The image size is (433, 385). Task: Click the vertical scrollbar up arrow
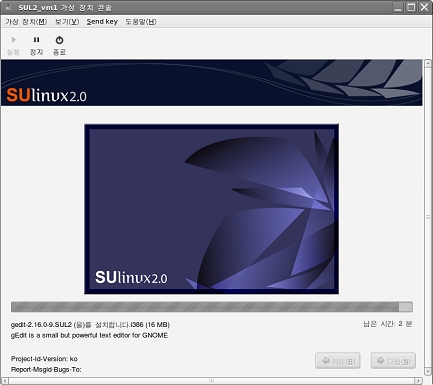(x=428, y=63)
